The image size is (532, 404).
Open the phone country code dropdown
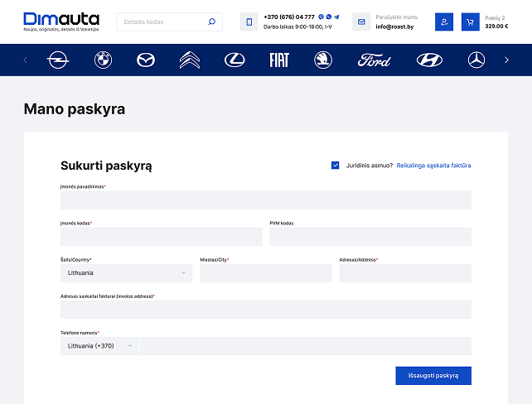pos(99,346)
